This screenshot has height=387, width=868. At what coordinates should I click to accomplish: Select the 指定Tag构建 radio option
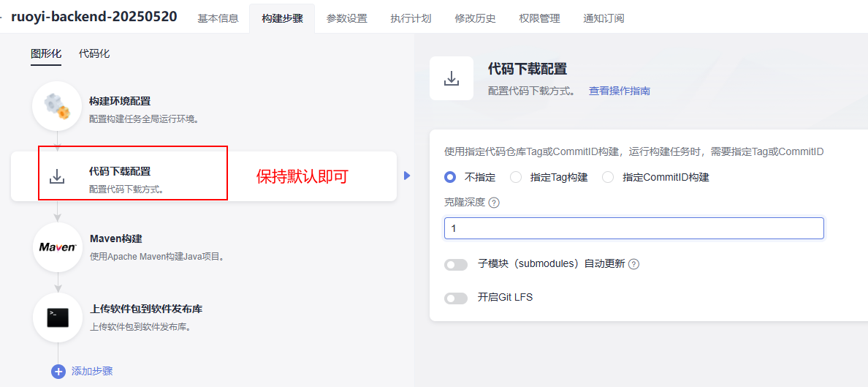516,178
